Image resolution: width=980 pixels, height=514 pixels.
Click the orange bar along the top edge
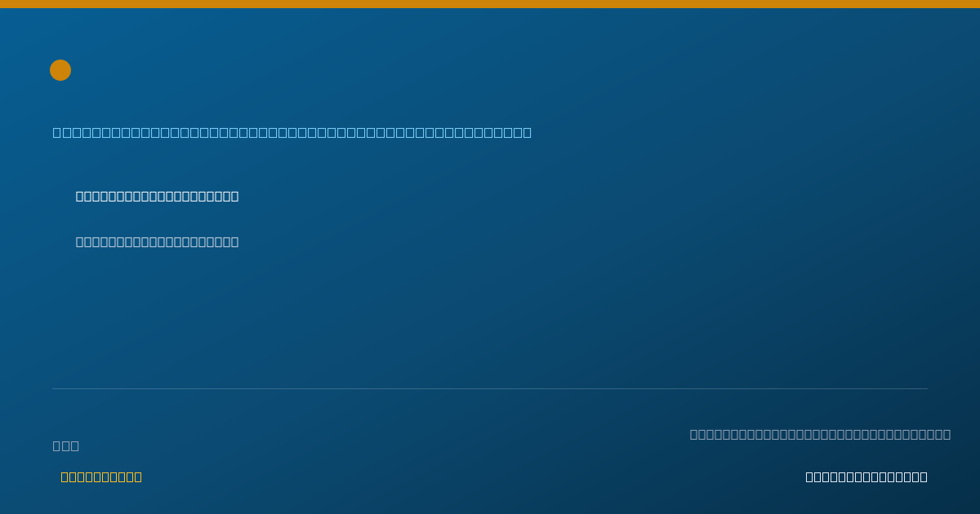490,4
